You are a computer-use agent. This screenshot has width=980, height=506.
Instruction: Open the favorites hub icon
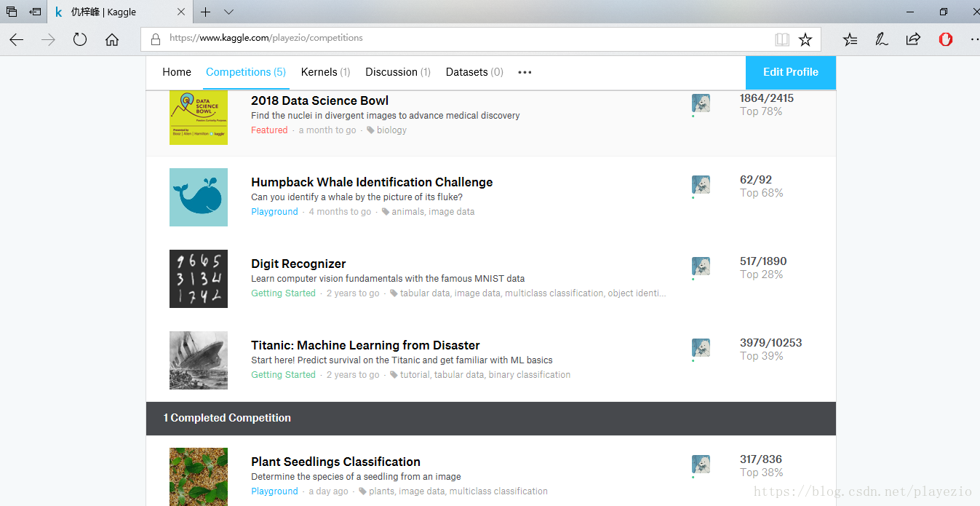click(x=850, y=39)
